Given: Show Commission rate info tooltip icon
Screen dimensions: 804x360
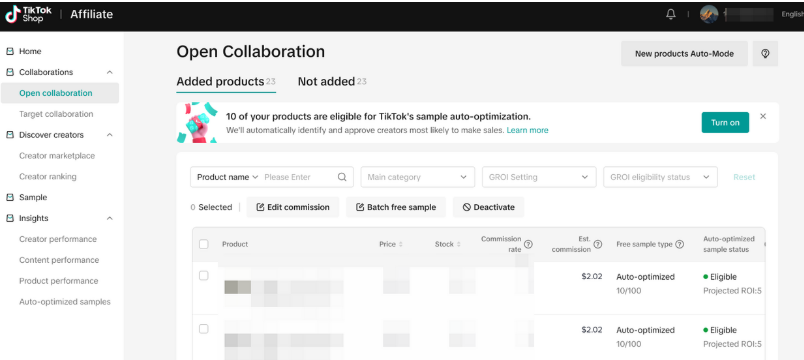Looking at the screenshot, I should (x=528, y=245).
